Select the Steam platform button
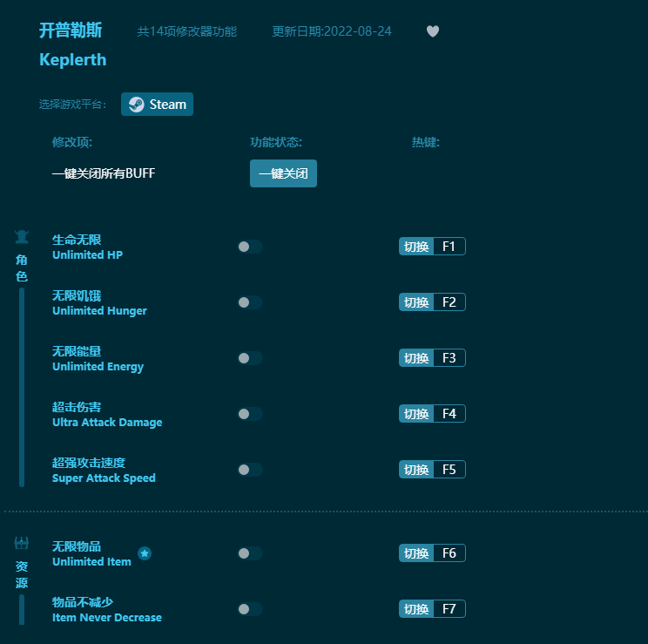The image size is (648, 644). 157,105
